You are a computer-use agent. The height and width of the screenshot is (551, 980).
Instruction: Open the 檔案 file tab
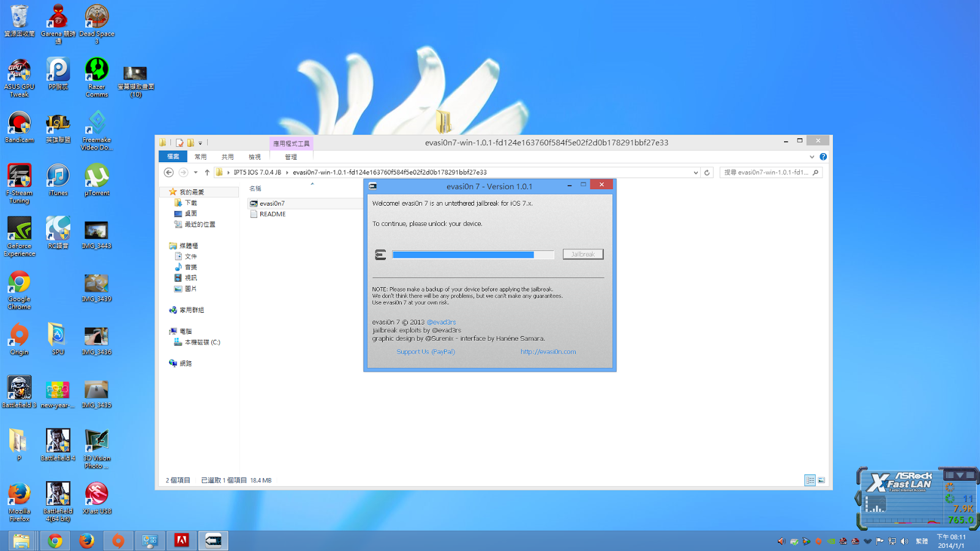tap(173, 157)
